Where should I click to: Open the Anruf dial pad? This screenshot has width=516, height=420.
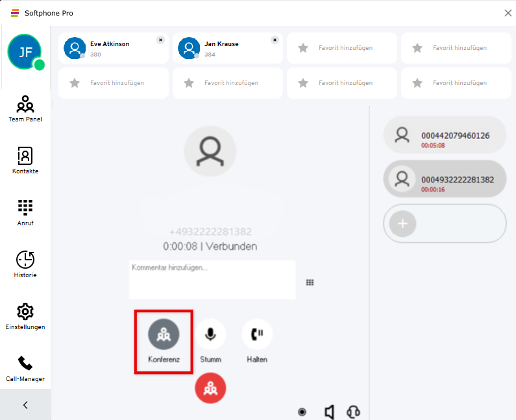tap(25, 212)
